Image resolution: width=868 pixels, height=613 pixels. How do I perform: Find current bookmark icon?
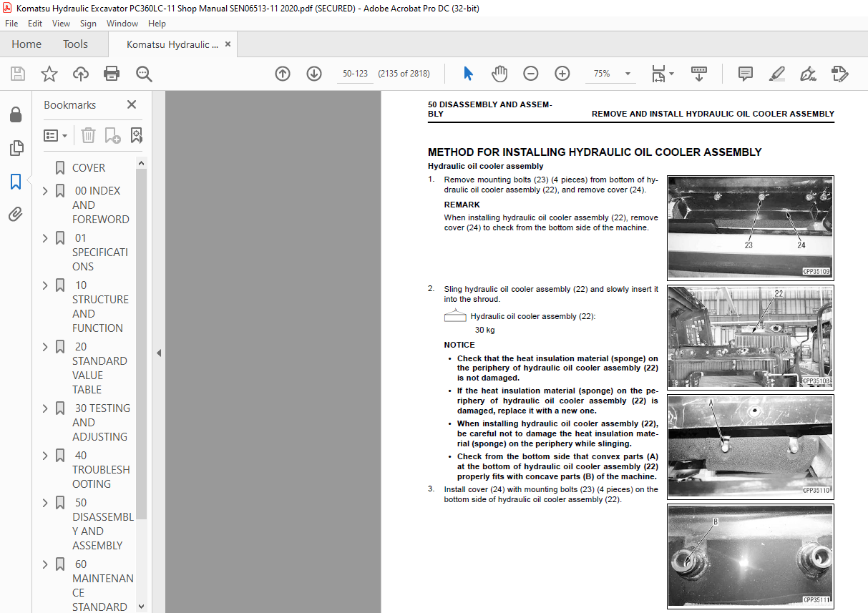pyautogui.click(x=136, y=135)
